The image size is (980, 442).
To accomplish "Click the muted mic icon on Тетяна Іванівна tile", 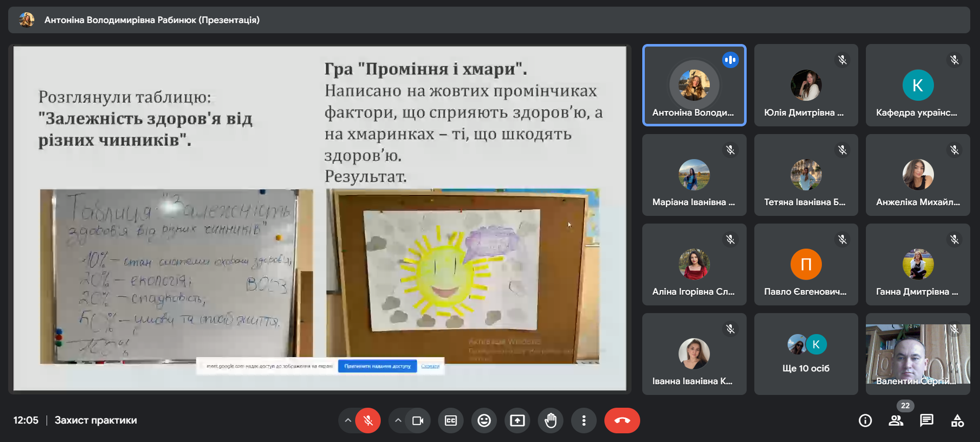I will tap(842, 150).
